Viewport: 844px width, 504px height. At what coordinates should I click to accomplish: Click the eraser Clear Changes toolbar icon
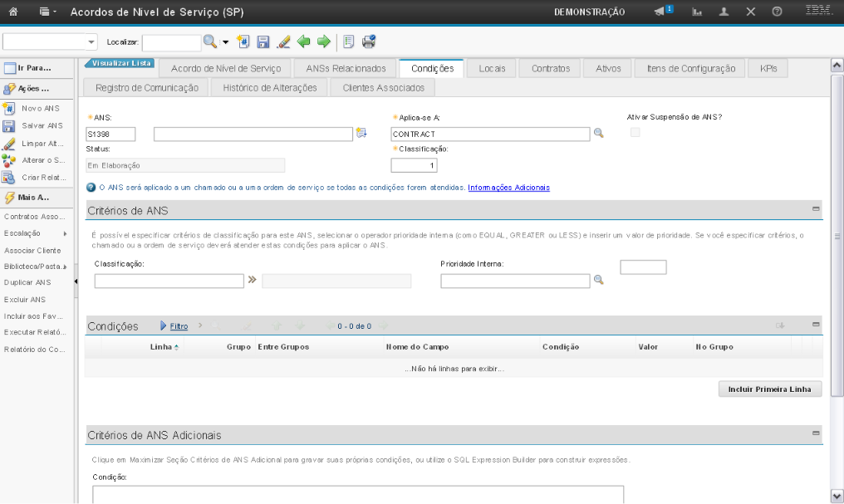click(x=283, y=42)
